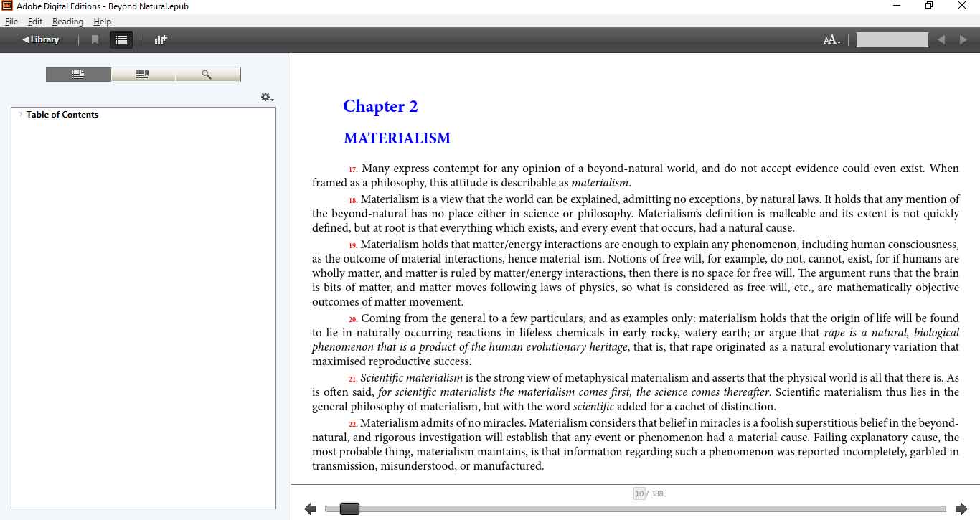Open the Edit menu

point(35,22)
